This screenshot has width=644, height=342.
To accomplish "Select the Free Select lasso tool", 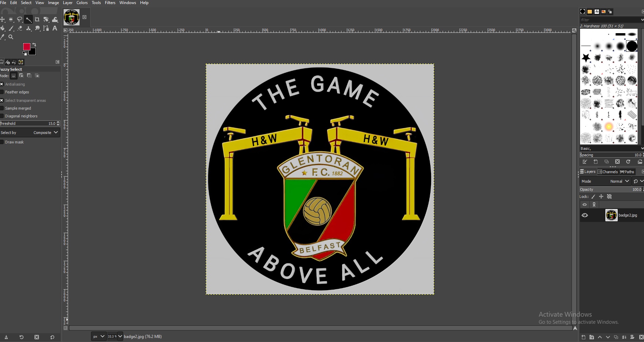I will click(20, 20).
